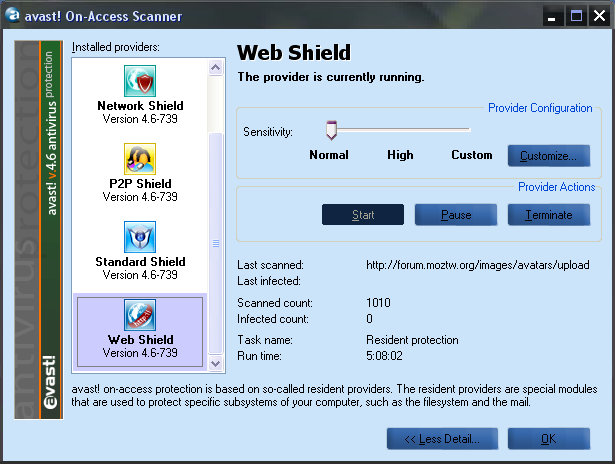
Task: Click the P2P Shield name text
Action: 140,184
